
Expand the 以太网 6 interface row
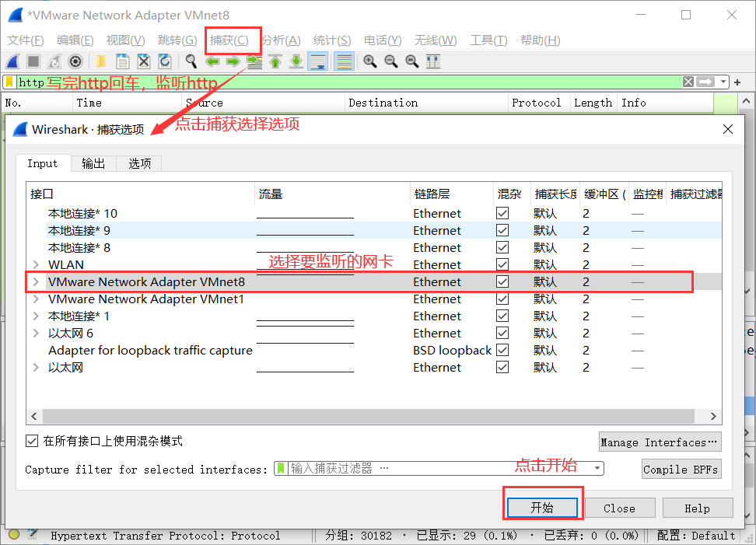(36, 333)
